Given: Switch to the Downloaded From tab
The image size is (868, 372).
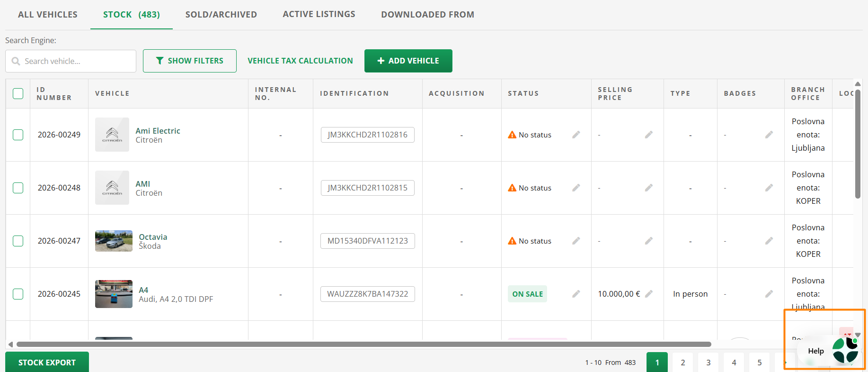Looking at the screenshot, I should (x=428, y=14).
